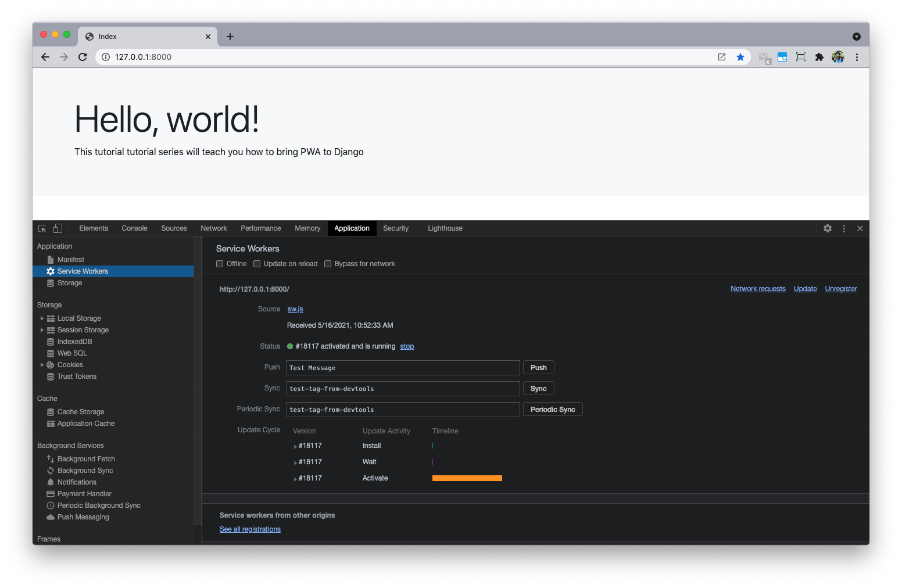Open DevTools three-dot customize menu

coord(844,228)
